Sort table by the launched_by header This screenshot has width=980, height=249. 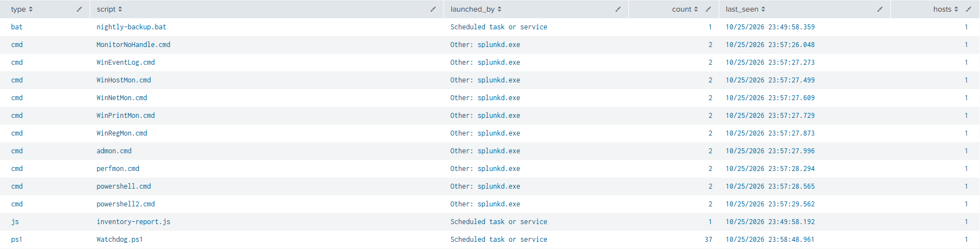[476, 9]
